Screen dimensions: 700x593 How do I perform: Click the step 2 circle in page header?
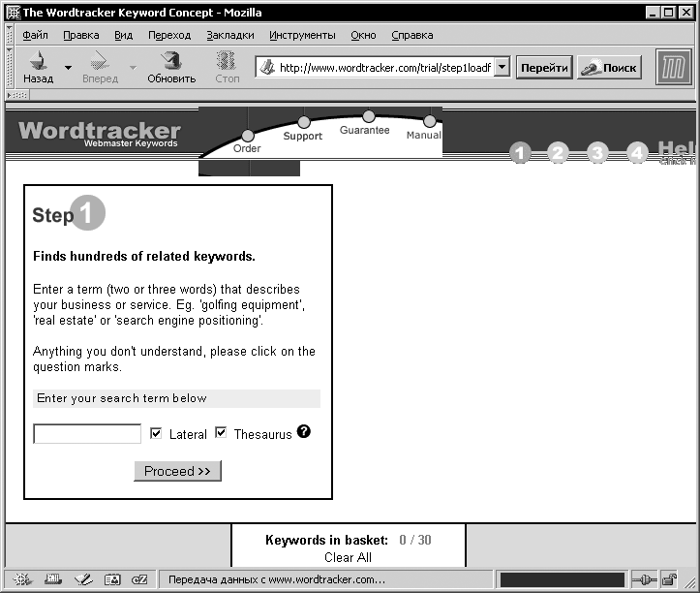(x=558, y=153)
